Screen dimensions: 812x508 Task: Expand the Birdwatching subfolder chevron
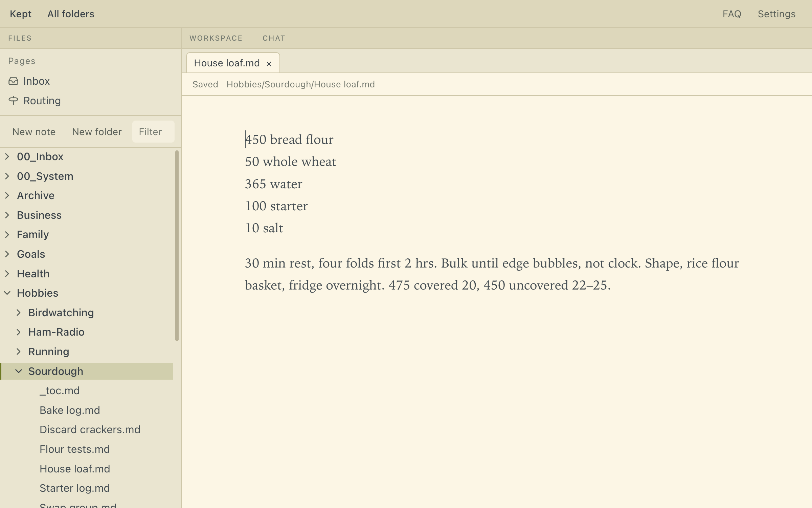(x=19, y=313)
